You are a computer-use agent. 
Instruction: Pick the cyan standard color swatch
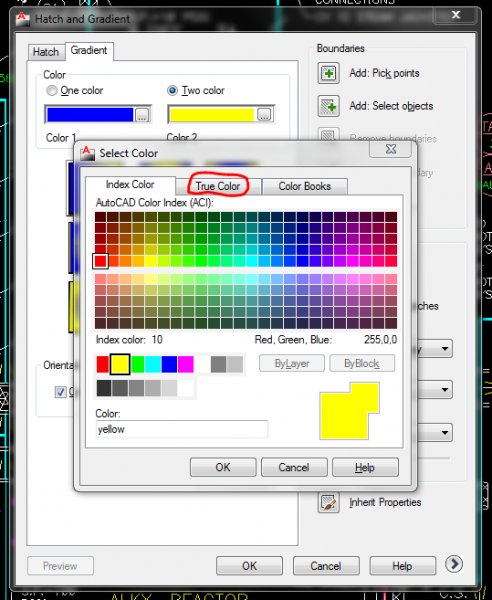click(x=153, y=364)
